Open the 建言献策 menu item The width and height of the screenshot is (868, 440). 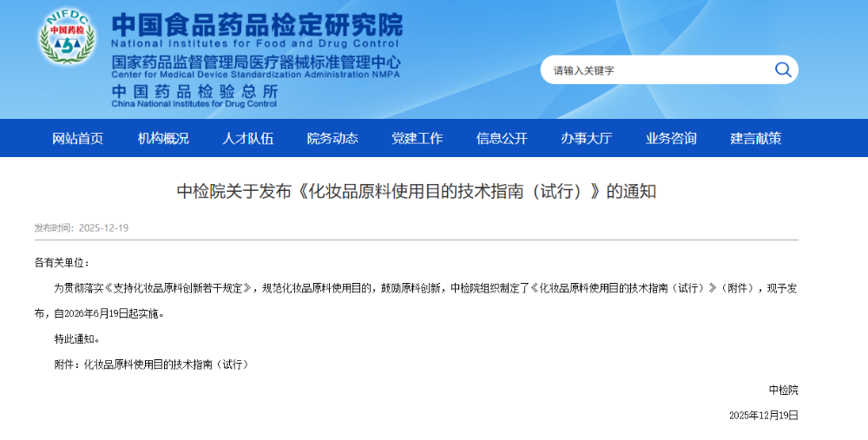click(756, 138)
